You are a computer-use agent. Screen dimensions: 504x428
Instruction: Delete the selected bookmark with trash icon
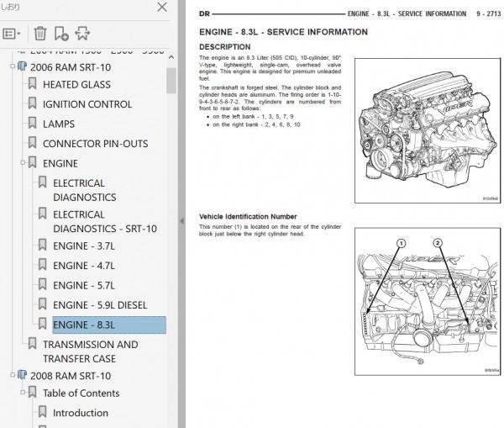point(40,34)
